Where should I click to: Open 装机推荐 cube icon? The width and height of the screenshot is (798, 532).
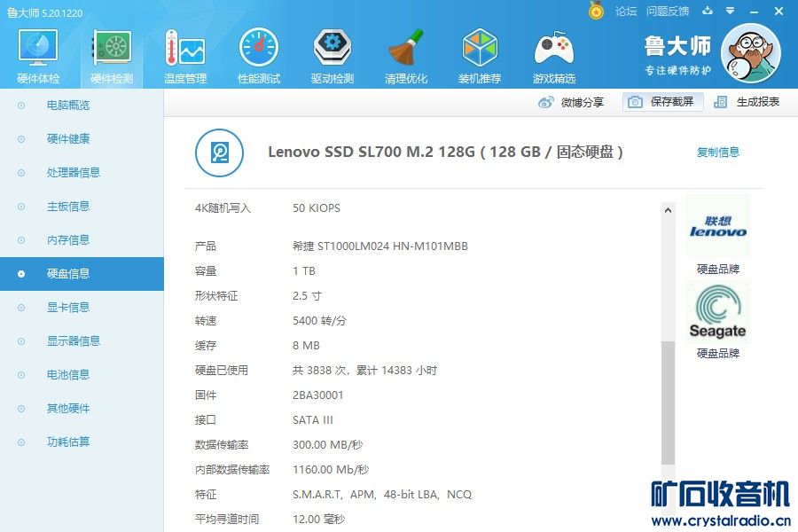pos(480,47)
